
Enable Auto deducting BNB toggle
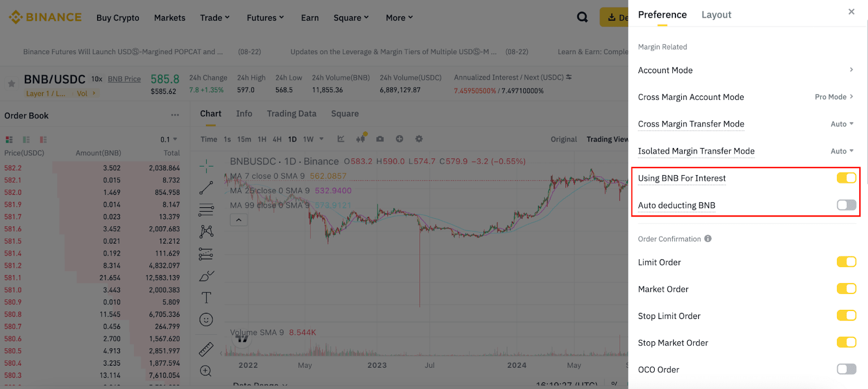pos(846,205)
